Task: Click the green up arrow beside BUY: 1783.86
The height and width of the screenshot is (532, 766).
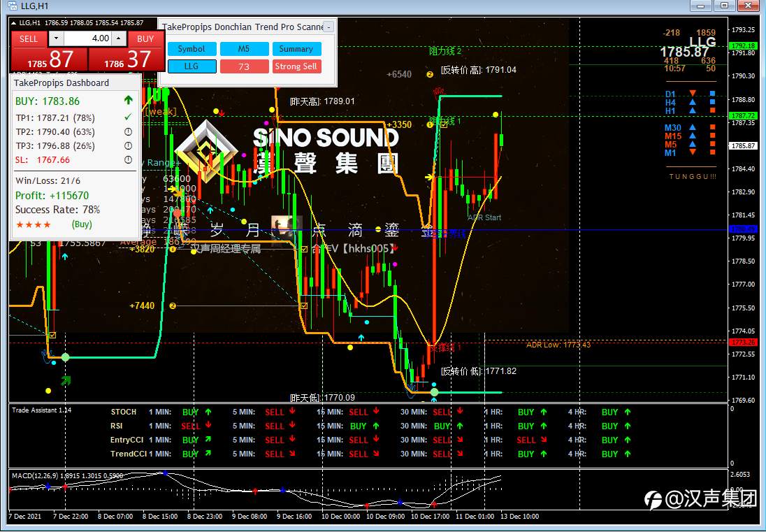Action: pos(129,101)
